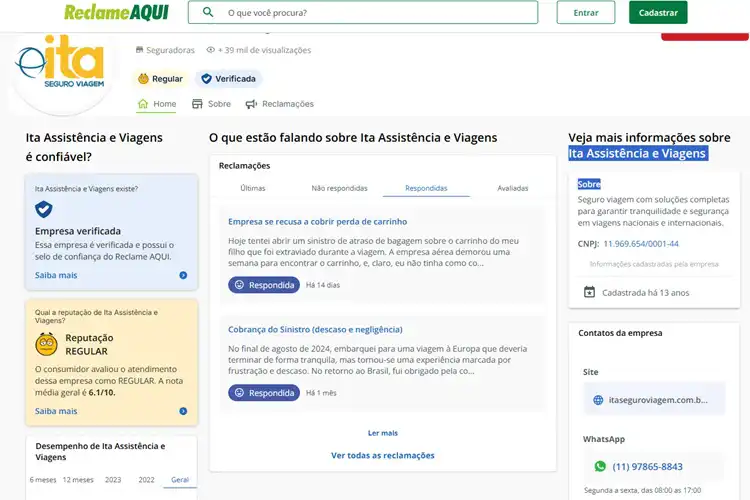This screenshot has width=750, height=500.
Task: Click the Seguradoras category icon
Action: [x=140, y=50]
